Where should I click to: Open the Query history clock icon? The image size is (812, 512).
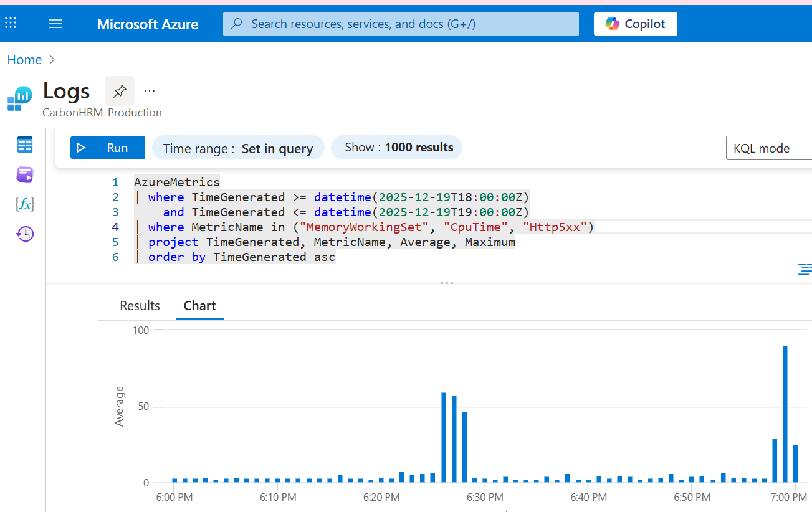[25, 234]
